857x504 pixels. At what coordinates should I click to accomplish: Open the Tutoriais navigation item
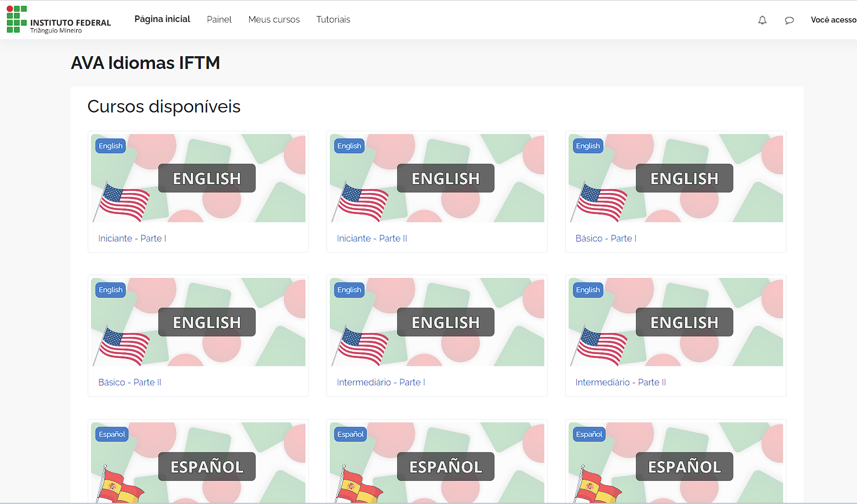click(x=333, y=19)
